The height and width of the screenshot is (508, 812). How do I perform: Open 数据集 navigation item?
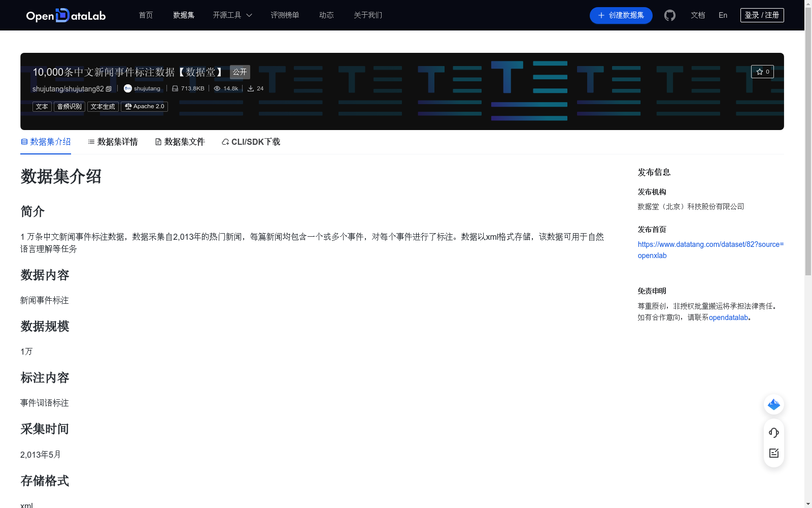184,15
